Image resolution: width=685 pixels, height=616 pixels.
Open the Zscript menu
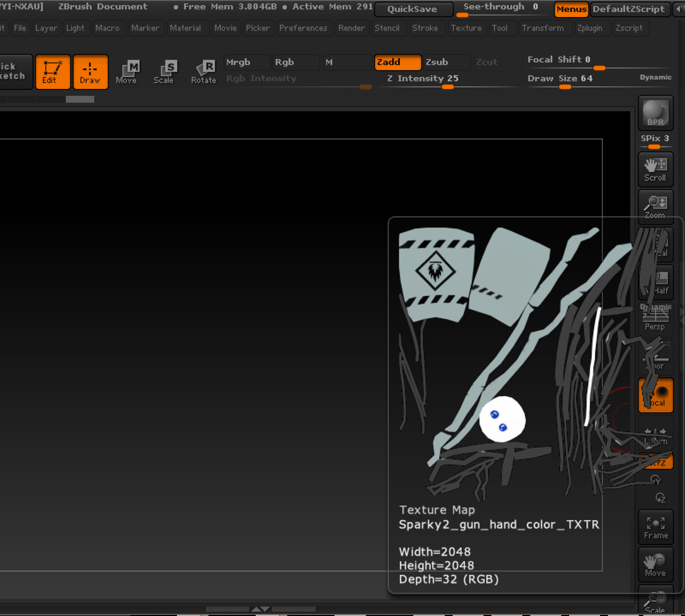click(x=629, y=28)
